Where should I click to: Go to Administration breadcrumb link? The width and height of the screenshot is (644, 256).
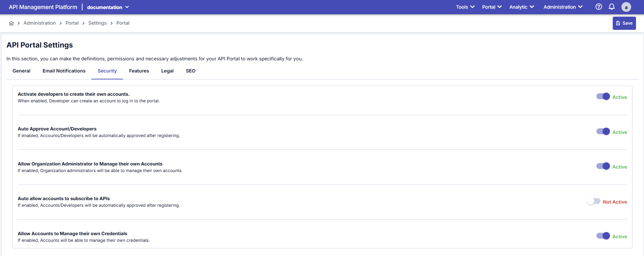coord(40,23)
